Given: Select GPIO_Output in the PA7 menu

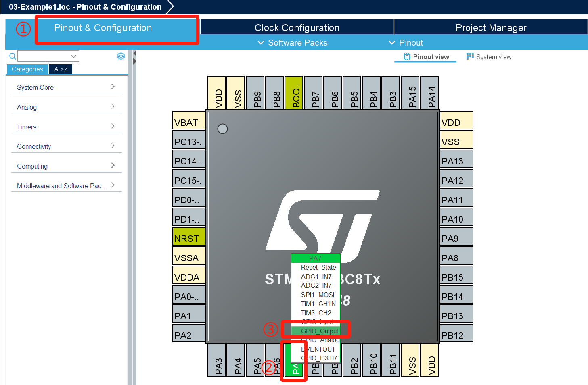Looking at the screenshot, I should (316, 331).
